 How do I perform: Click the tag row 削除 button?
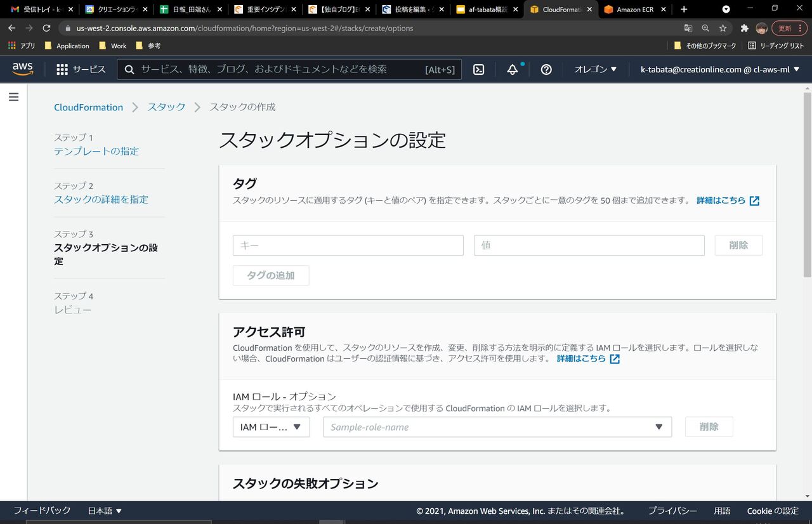coord(738,245)
